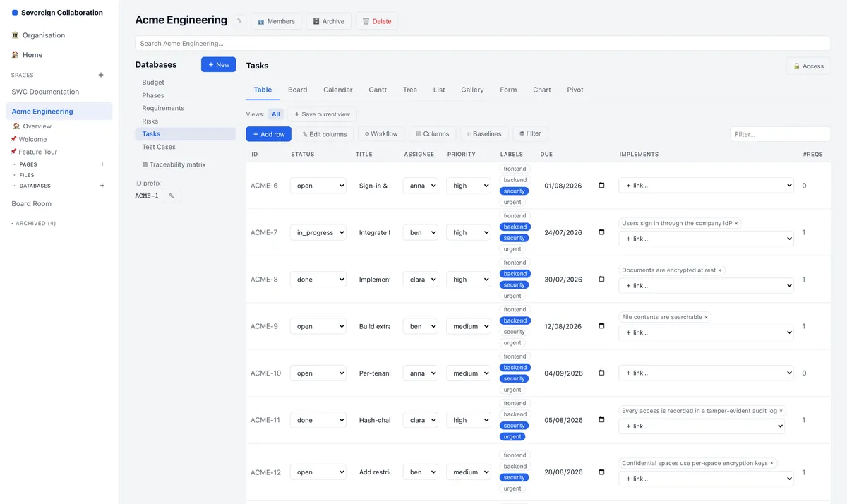Open the priority dropdown for ACME-9
Image resolution: width=847 pixels, height=504 pixels.
[468, 326]
